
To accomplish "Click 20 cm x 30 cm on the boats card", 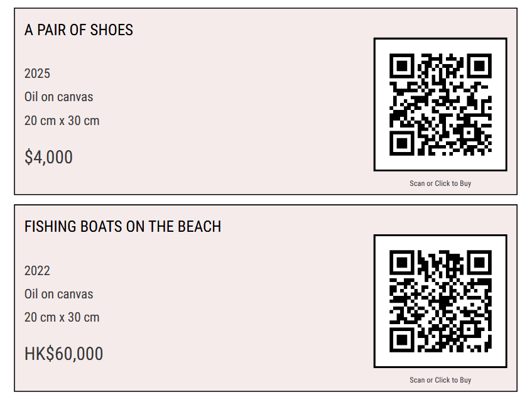I will pyautogui.click(x=61, y=317).
